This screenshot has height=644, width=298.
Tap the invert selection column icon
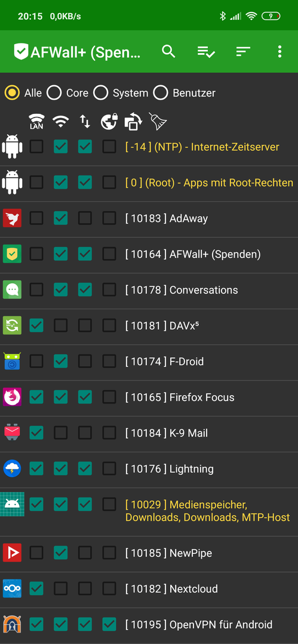[133, 122]
